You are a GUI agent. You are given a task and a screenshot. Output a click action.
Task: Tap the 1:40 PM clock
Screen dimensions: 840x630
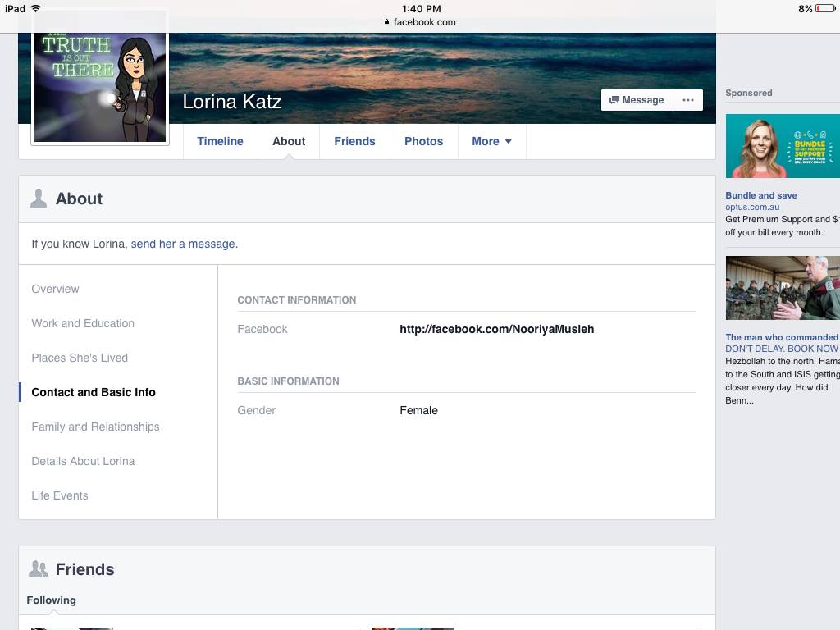click(422, 8)
